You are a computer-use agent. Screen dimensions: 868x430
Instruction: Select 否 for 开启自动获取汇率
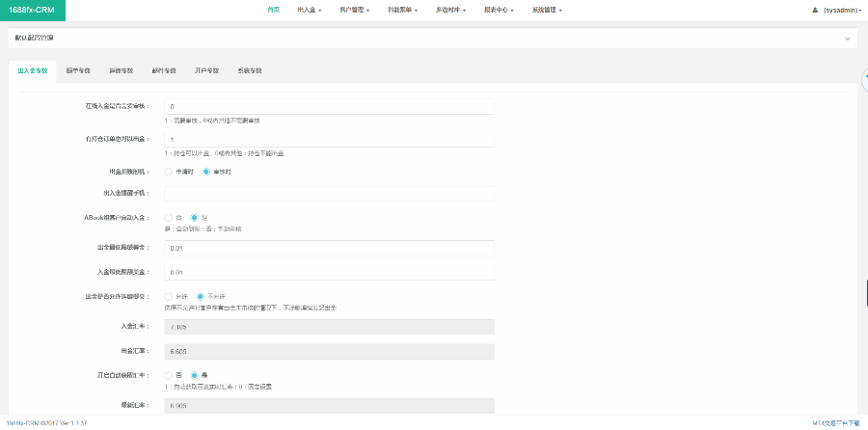(x=168, y=375)
